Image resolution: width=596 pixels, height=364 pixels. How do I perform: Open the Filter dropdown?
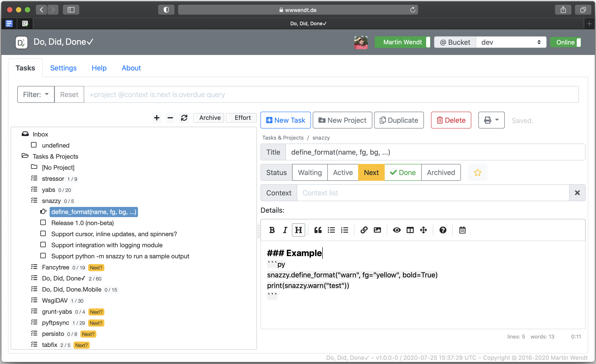36,94
